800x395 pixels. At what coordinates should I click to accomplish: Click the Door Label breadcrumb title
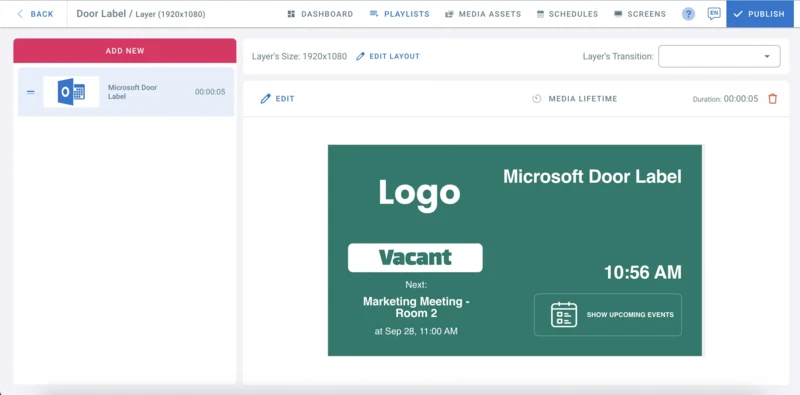(x=101, y=14)
